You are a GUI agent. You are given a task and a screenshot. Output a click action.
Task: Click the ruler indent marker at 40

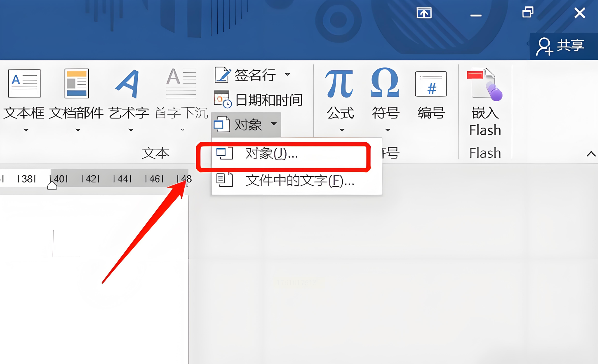coord(52,185)
